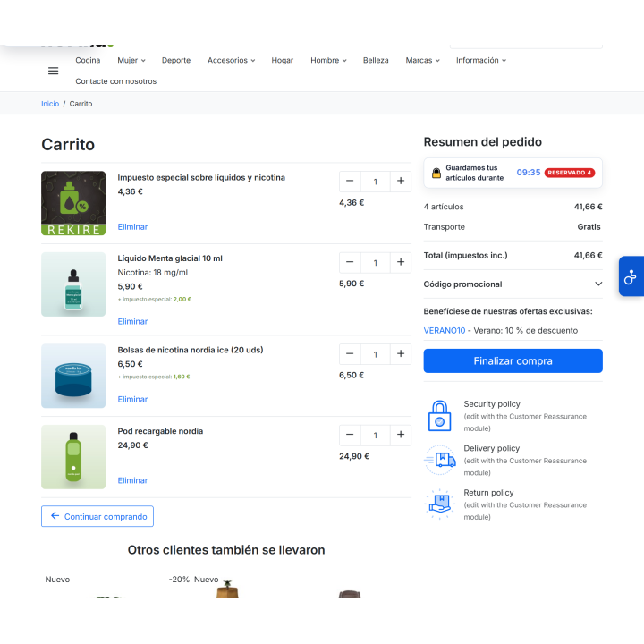Click the Finalizar compra button
The height and width of the screenshot is (644, 644).
tap(513, 361)
